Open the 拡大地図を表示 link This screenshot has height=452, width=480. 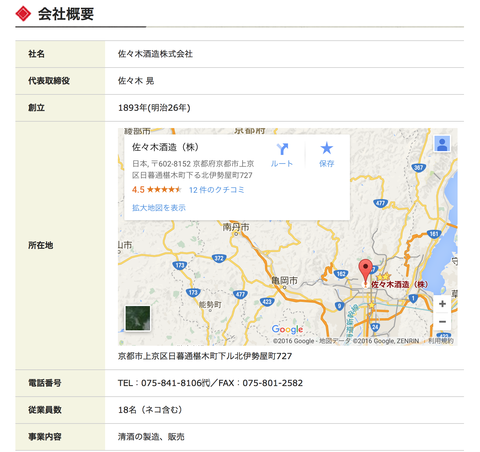[x=159, y=208]
